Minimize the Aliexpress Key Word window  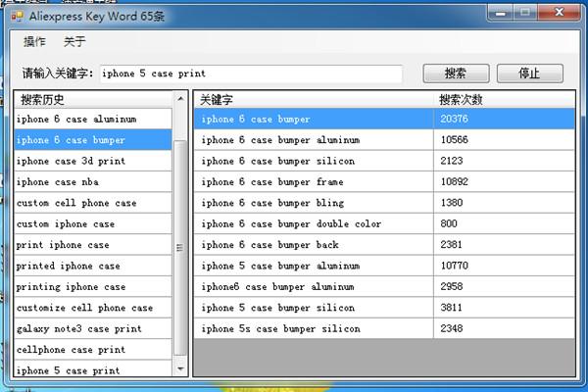tap(500, 13)
